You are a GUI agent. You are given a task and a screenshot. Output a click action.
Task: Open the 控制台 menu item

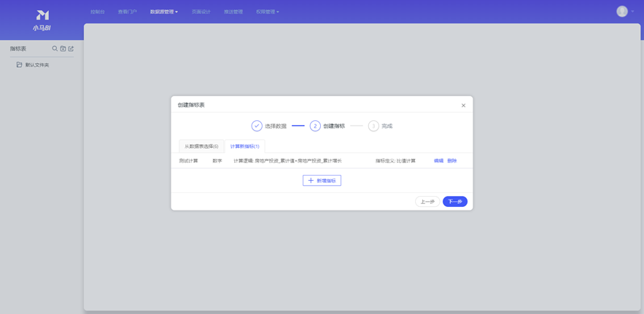(97, 12)
